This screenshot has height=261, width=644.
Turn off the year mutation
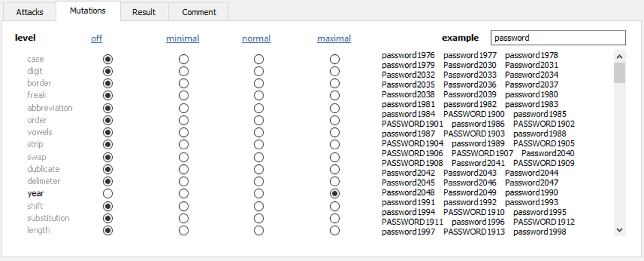[108, 193]
